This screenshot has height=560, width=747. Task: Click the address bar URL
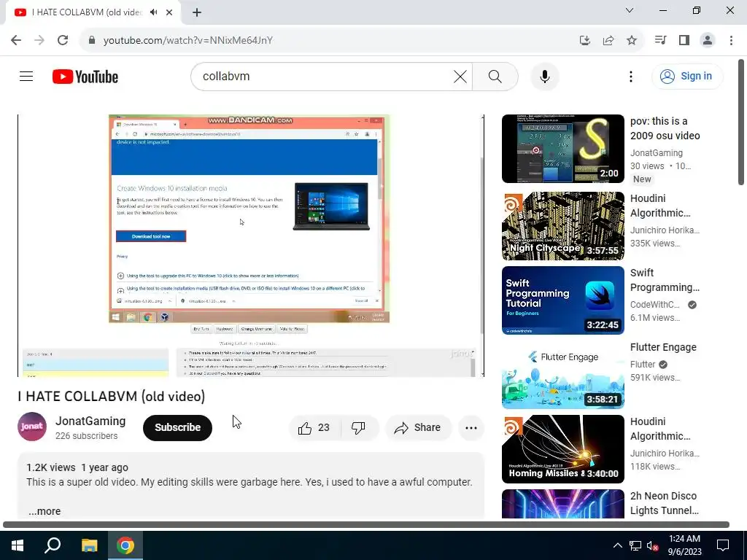coord(188,40)
